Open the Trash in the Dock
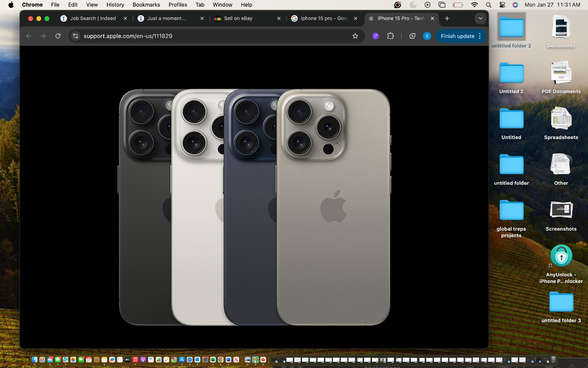The height and width of the screenshot is (368, 588). [x=553, y=360]
